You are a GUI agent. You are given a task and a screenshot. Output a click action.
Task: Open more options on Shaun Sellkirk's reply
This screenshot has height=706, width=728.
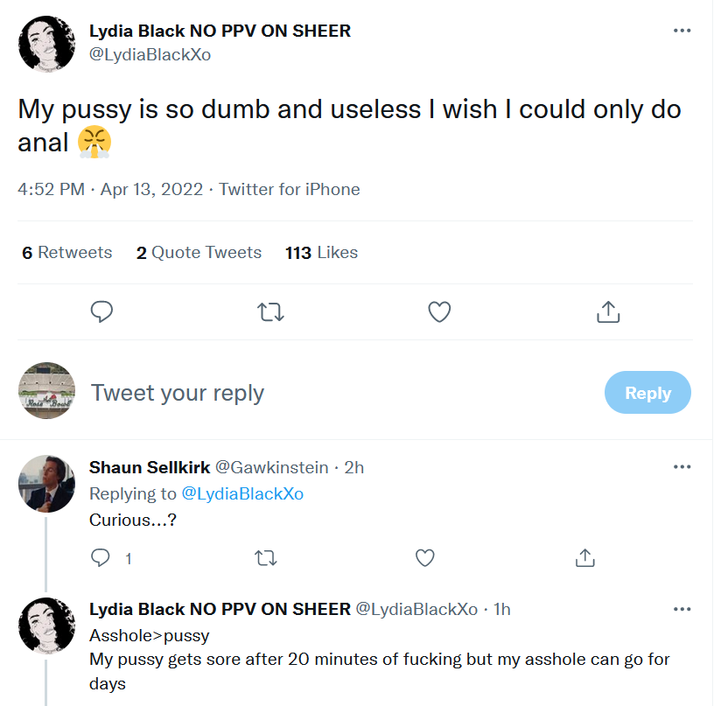tap(682, 467)
